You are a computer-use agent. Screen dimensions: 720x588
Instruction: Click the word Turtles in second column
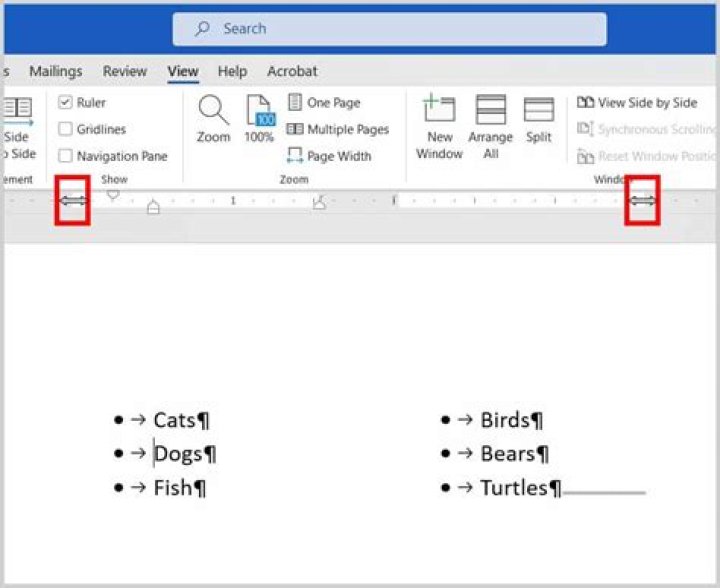point(514,487)
